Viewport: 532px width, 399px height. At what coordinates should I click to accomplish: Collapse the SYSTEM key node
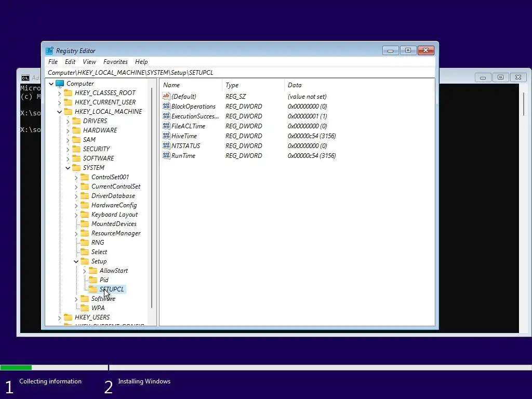(68, 168)
